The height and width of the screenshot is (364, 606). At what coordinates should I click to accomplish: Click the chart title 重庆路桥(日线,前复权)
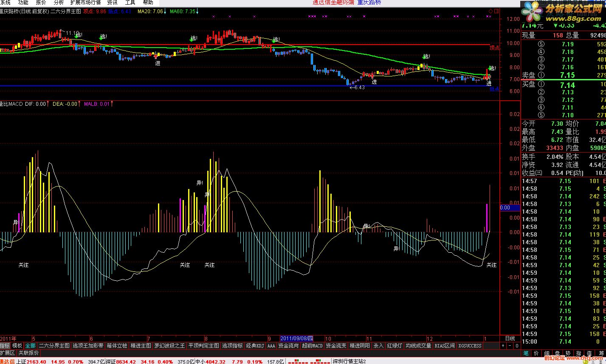25,11
